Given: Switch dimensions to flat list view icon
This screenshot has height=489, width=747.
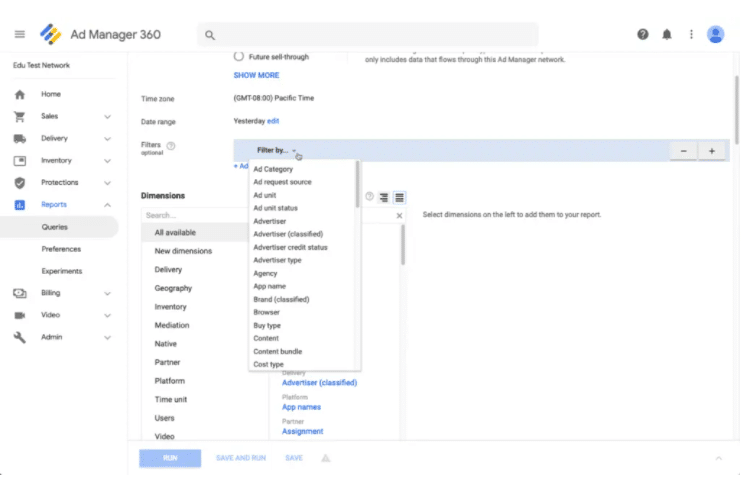Looking at the screenshot, I should coord(400,197).
